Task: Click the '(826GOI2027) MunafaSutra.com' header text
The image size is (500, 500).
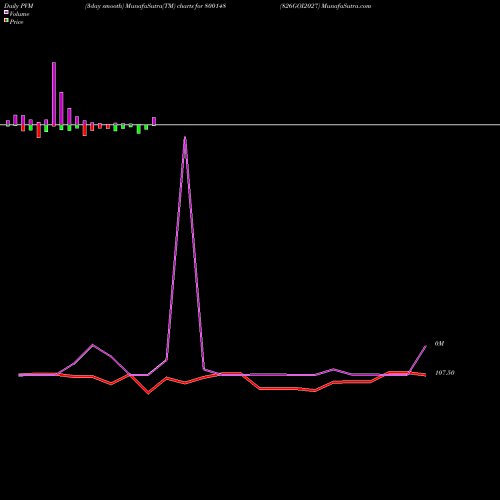Action: (325, 6)
